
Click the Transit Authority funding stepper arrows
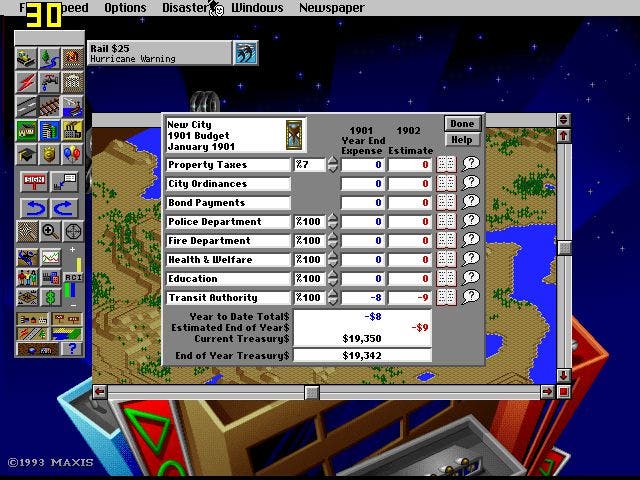[x=333, y=298]
